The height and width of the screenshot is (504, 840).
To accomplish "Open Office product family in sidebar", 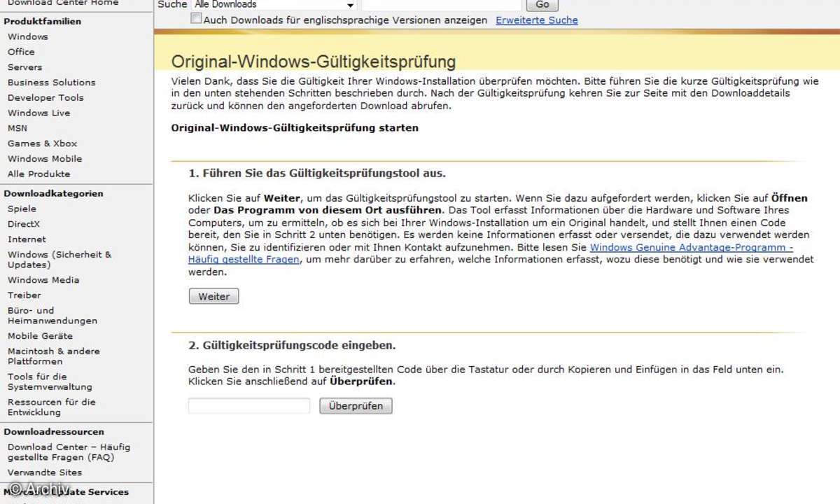I will (21, 52).
